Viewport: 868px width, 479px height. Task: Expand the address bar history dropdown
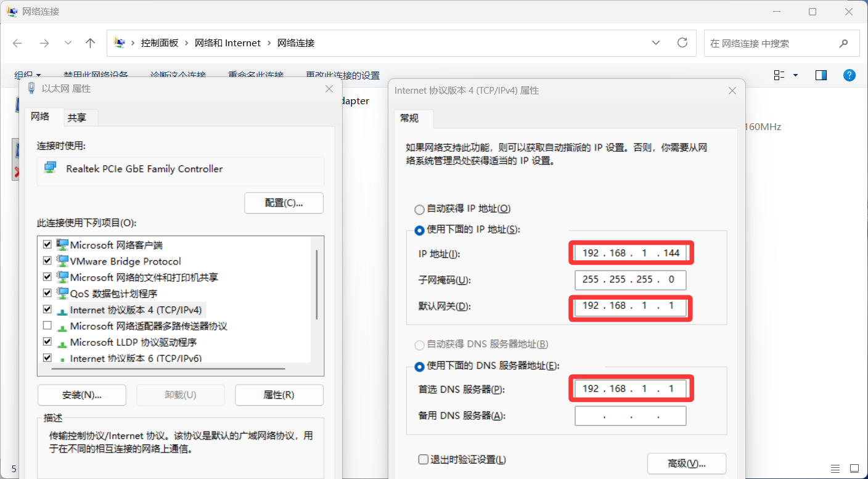656,43
